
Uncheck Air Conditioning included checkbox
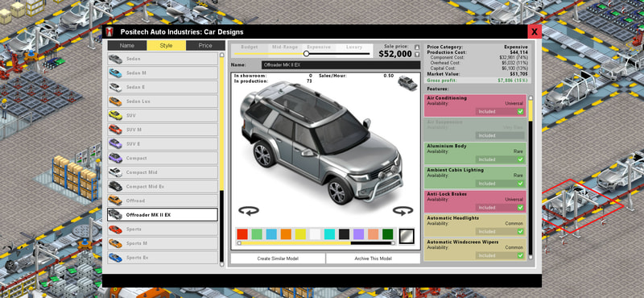[520, 111]
